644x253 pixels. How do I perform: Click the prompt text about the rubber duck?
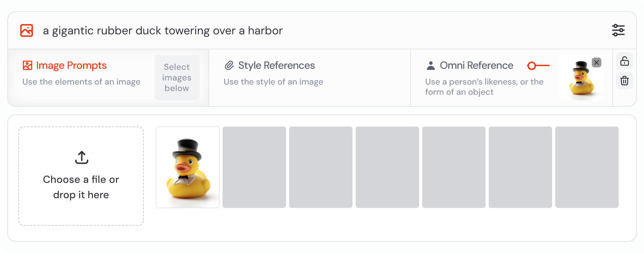[163, 30]
